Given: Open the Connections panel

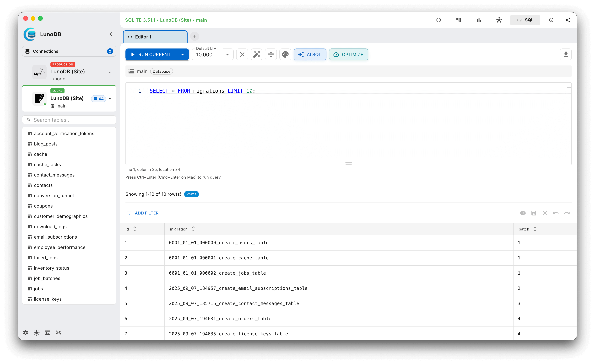Looking at the screenshot, I should (69, 51).
